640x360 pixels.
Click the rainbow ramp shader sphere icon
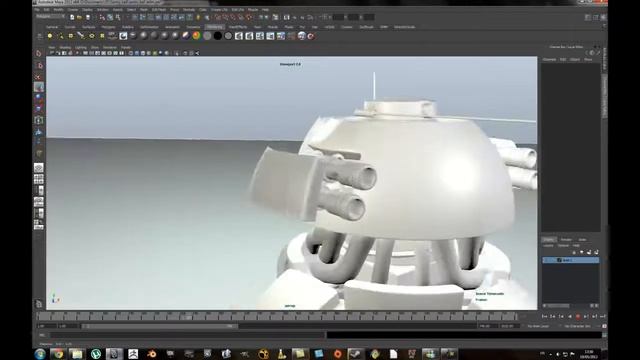(196, 36)
